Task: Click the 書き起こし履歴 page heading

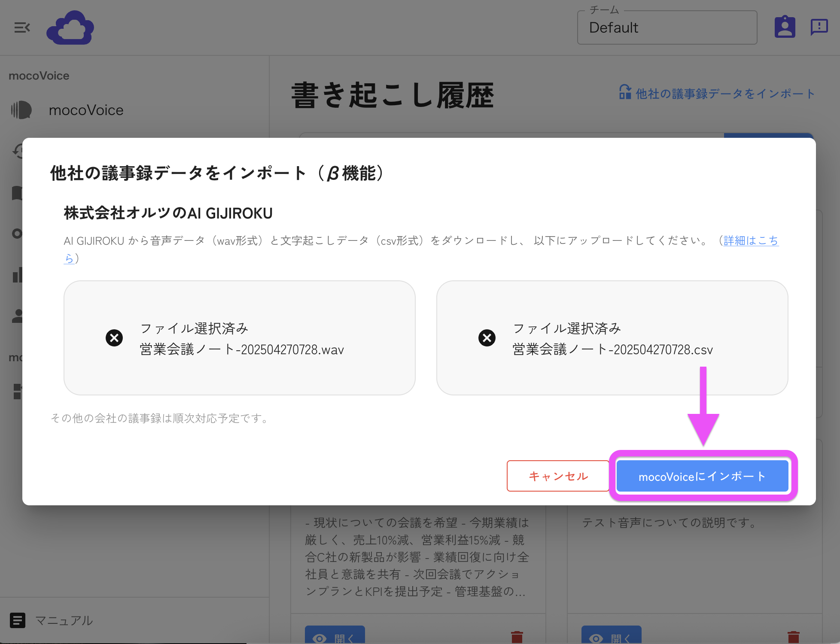Action: pos(393,95)
